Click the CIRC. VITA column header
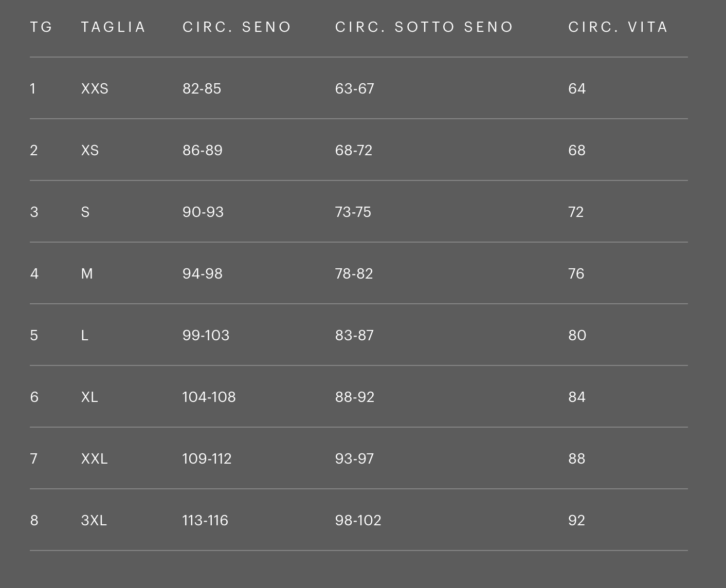Viewport: 726px width, 588px height. [618, 27]
